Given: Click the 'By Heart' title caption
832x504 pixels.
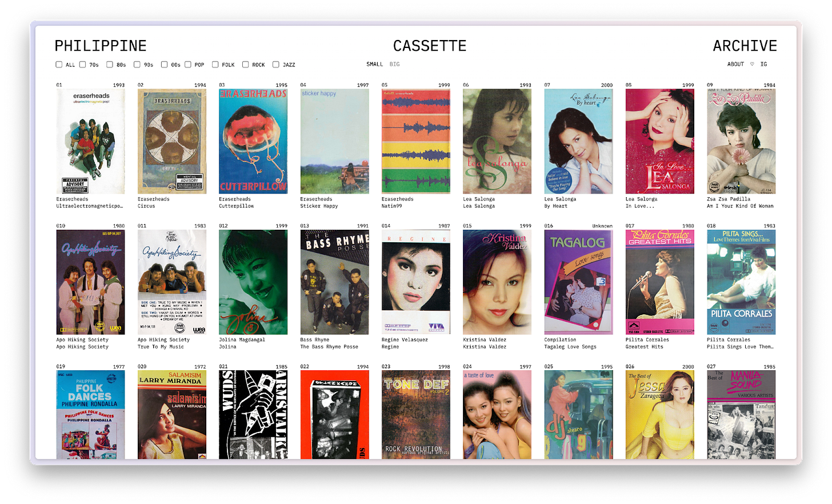Looking at the screenshot, I should (x=555, y=206).
